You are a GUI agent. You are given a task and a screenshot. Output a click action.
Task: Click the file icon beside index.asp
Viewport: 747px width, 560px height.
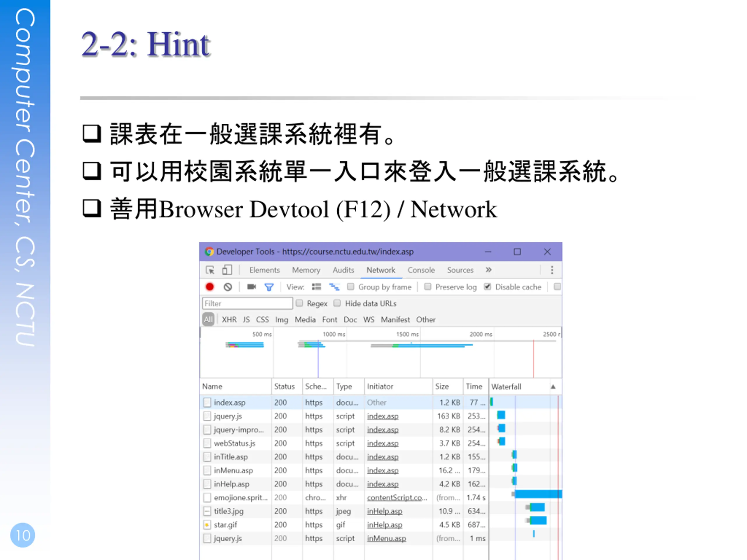pos(207,402)
